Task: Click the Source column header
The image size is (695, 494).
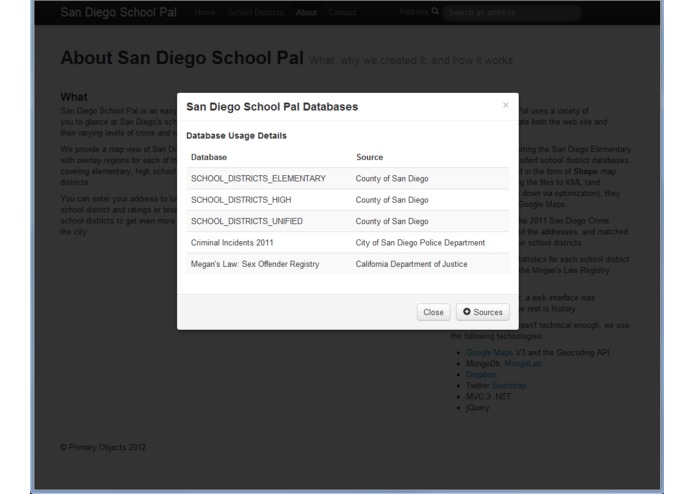Action: pos(370,157)
